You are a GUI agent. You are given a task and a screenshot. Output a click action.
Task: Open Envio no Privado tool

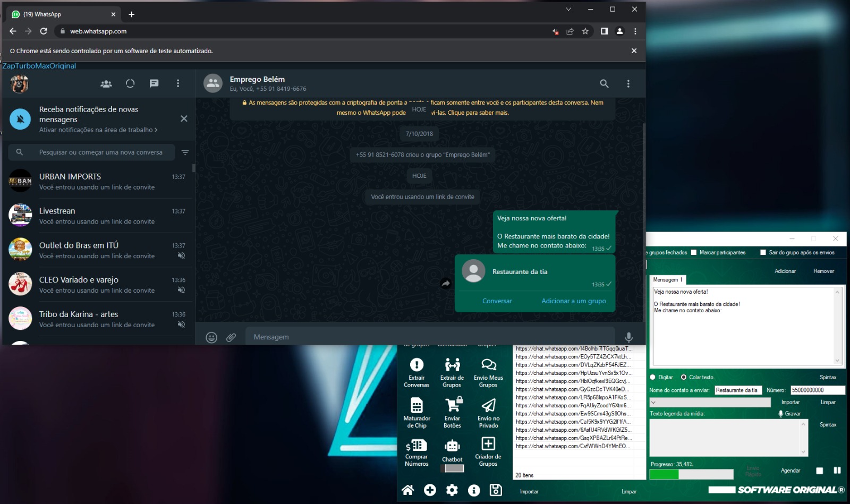[488, 413]
